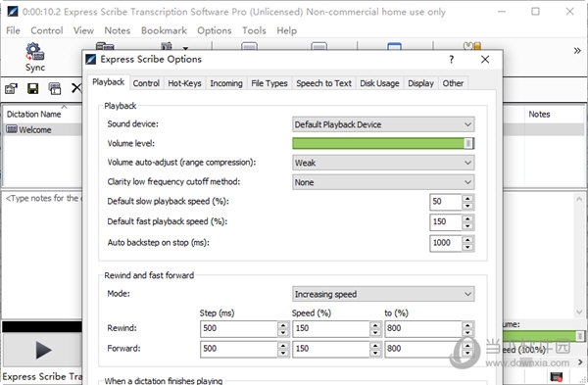The image size is (588, 385).
Task: Increase default fast playback speed with up arrow
Action: pos(467,218)
